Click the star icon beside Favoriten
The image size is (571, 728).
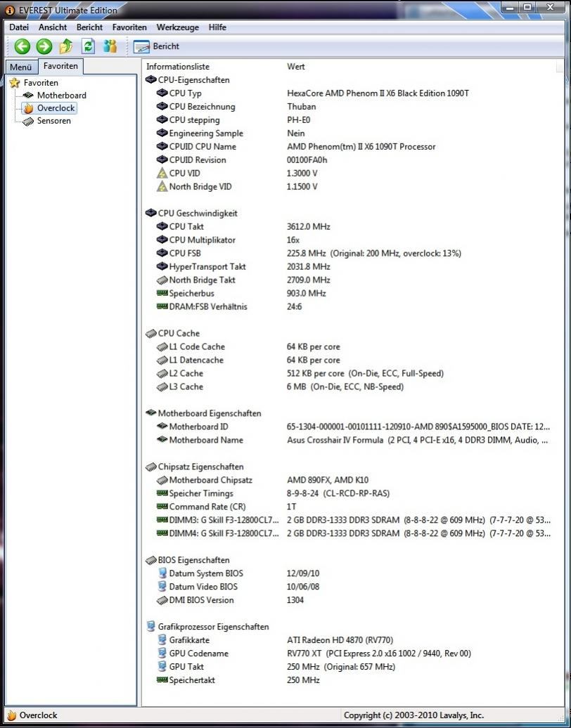15,83
